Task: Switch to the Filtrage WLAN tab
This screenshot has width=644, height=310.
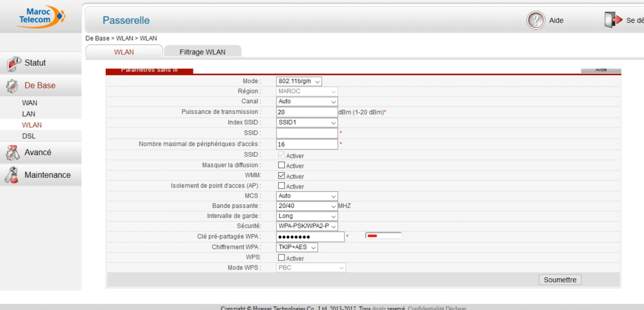Action: (x=202, y=52)
